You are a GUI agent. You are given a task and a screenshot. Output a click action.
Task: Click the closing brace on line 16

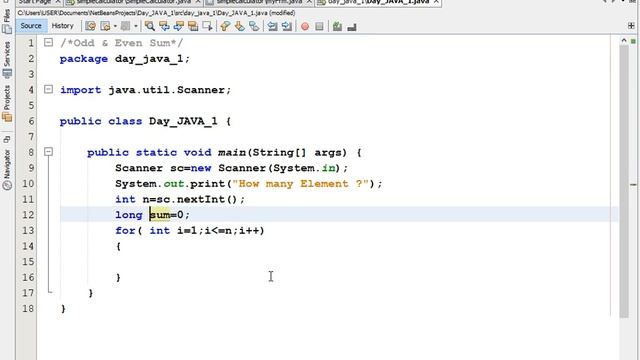[118, 278]
